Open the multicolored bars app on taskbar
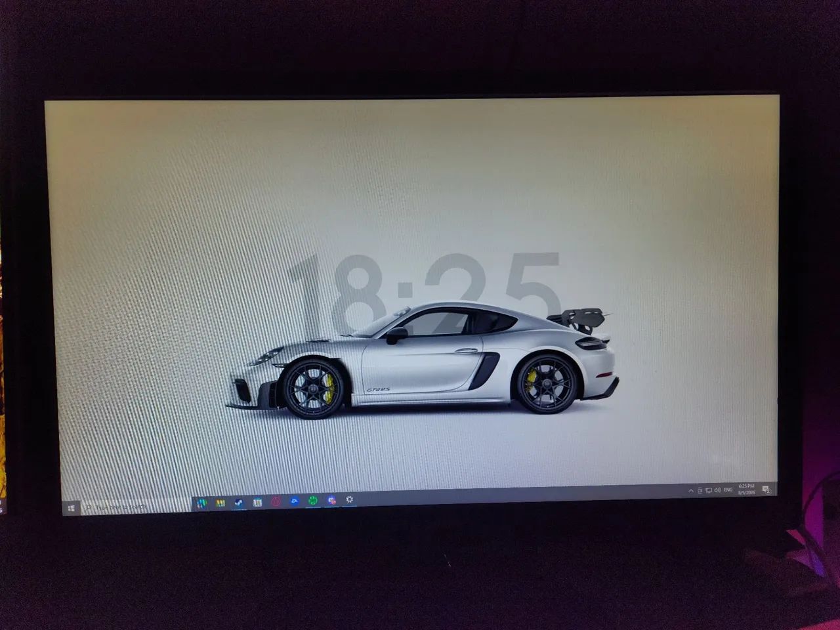840x630 pixels. click(x=201, y=504)
